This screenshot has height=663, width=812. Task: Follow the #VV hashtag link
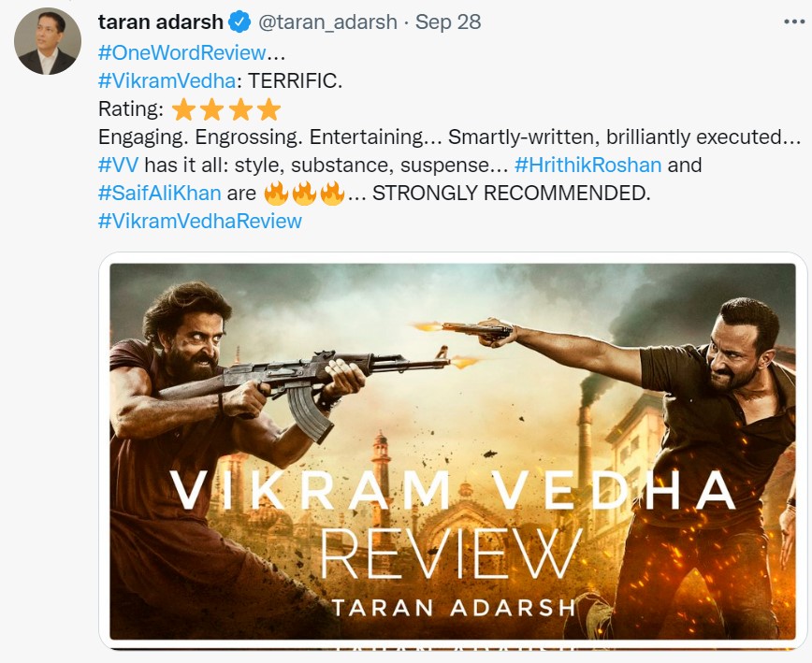pyautogui.click(x=118, y=166)
